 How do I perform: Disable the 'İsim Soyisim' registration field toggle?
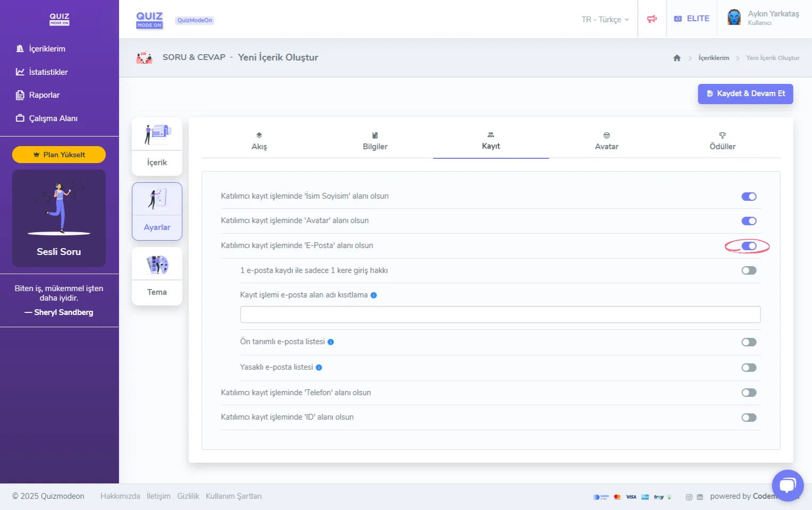[x=749, y=197]
